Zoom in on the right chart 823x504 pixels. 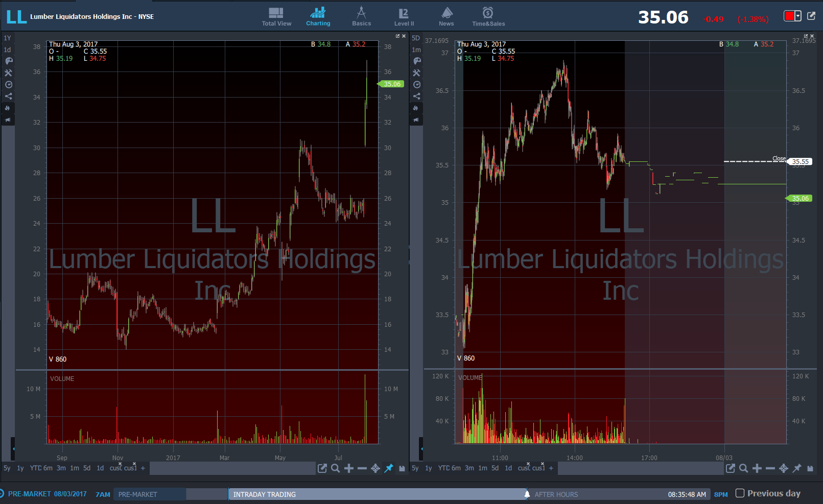757,468
